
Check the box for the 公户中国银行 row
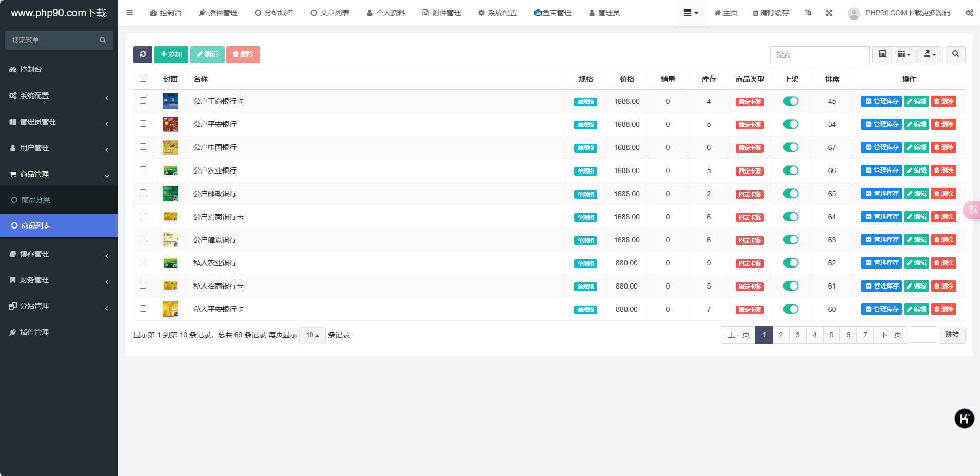[x=143, y=147]
